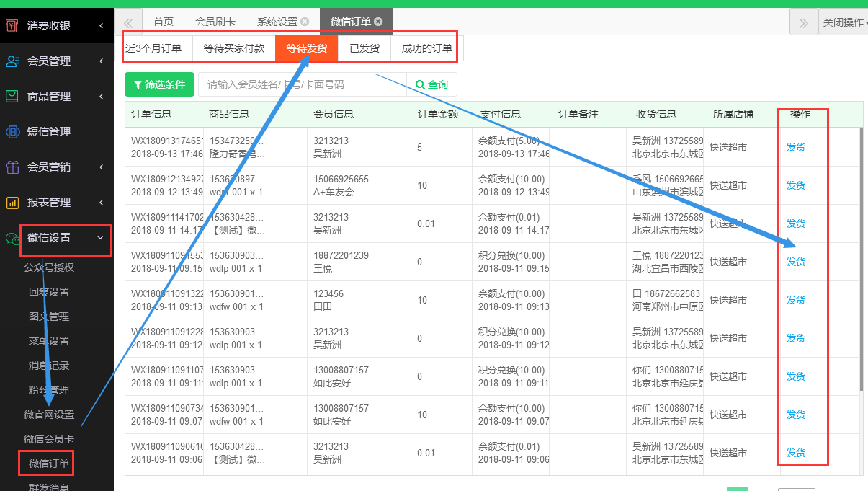Click the 所属店铺 column header
Image resolution: width=868 pixels, height=491 pixels.
click(733, 114)
